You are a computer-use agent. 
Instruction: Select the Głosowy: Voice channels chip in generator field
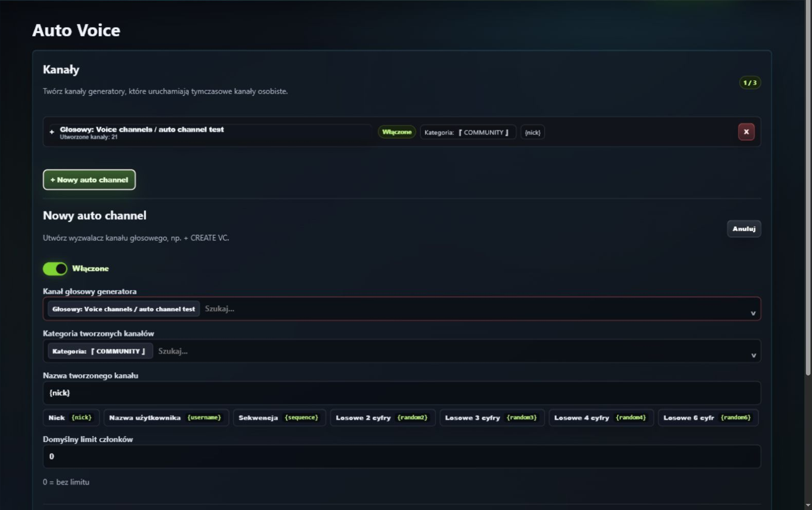(x=123, y=309)
